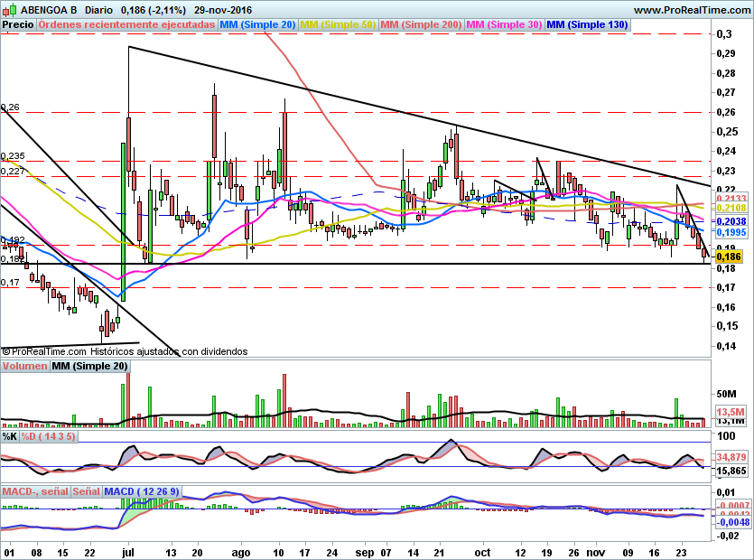Click the MM (Simple 130) indicator label
Screen dimensions: 754x560
(x=587, y=24)
